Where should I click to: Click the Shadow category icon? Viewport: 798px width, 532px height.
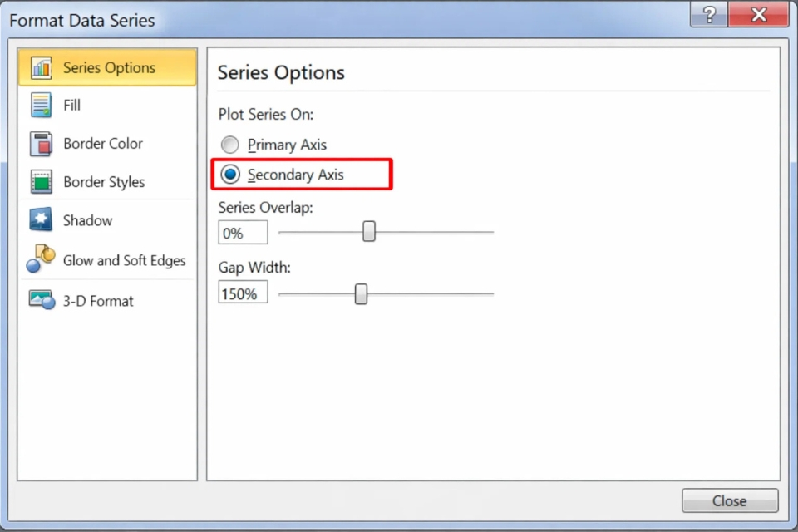click(42, 220)
